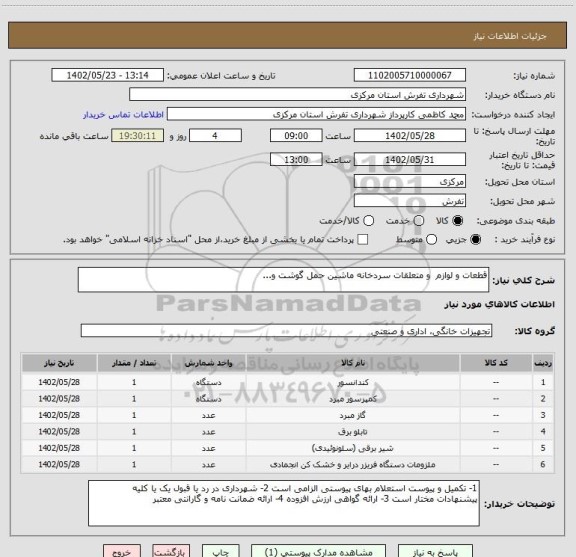Click the تاریخ نیاز column header
576x557 pixels.
pos(59,363)
